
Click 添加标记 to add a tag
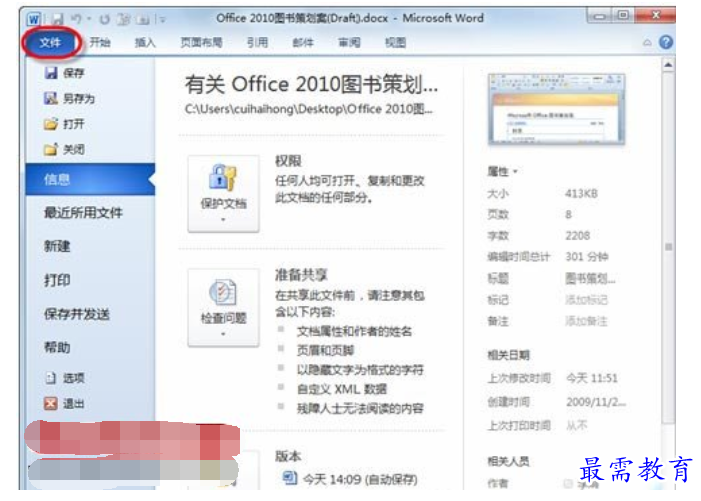click(x=587, y=300)
